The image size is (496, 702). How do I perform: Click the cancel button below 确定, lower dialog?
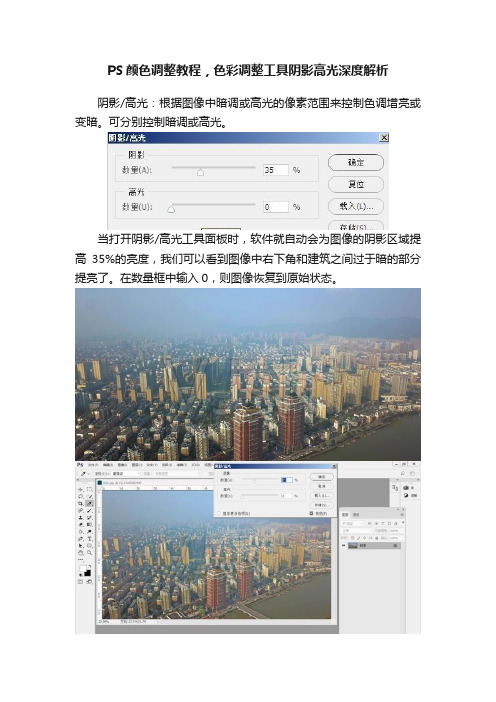click(x=321, y=486)
